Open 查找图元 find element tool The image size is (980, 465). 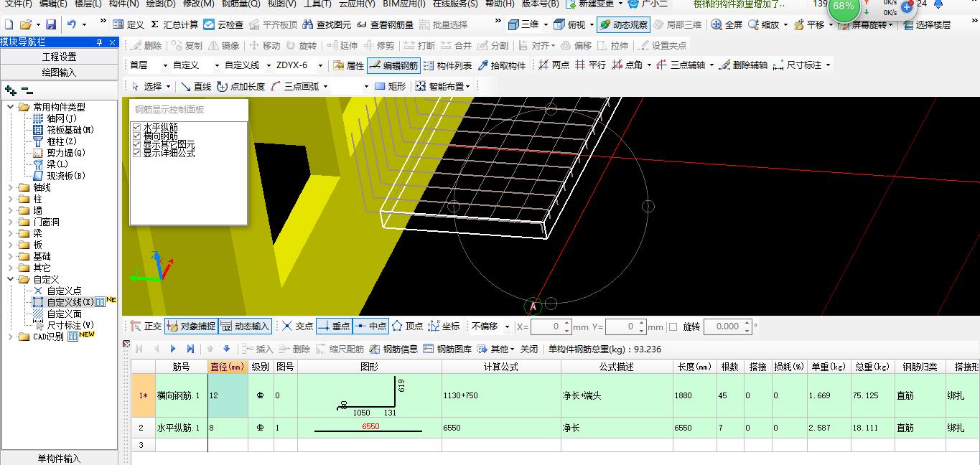coord(327,24)
